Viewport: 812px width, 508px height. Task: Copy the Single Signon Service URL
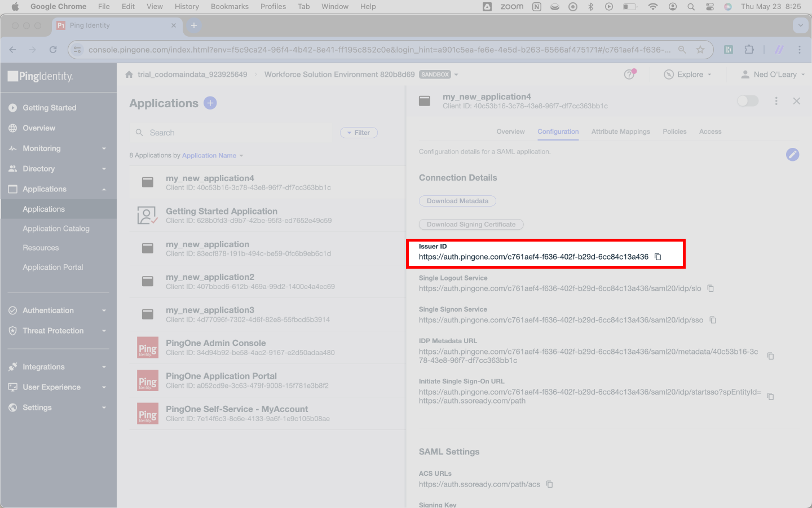tap(713, 320)
